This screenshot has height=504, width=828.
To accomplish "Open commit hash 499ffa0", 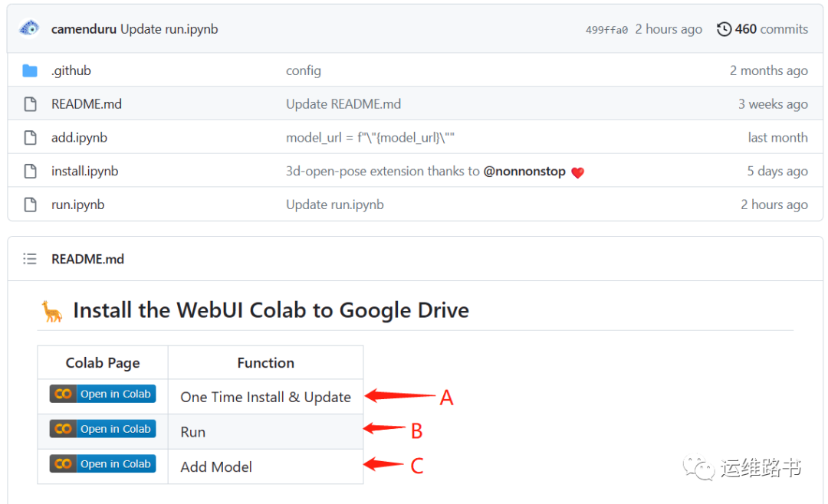I will click(x=606, y=30).
